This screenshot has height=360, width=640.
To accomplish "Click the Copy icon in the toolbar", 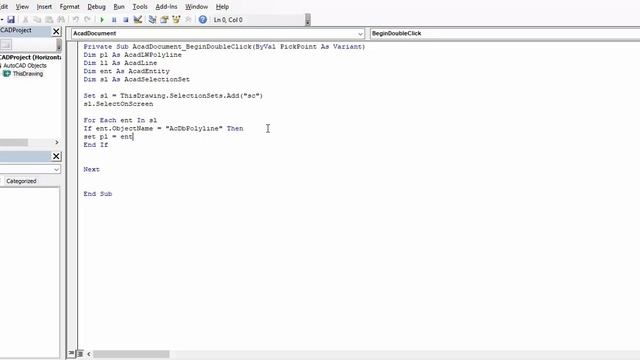I will coord(37,20).
